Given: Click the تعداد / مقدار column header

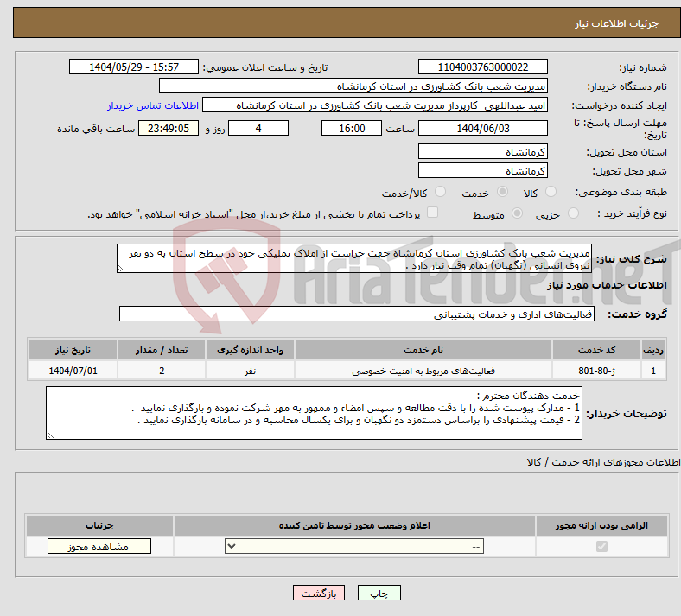Looking at the screenshot, I should point(161,350).
